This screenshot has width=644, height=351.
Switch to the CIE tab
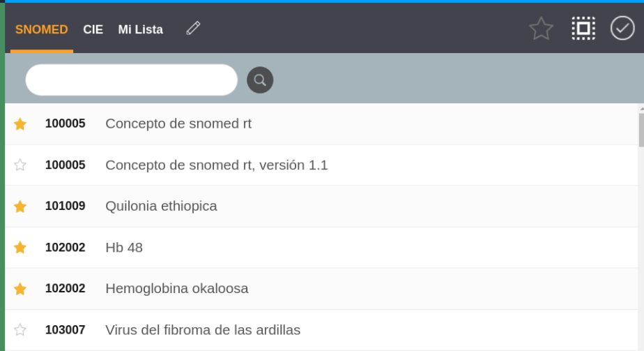(93, 29)
